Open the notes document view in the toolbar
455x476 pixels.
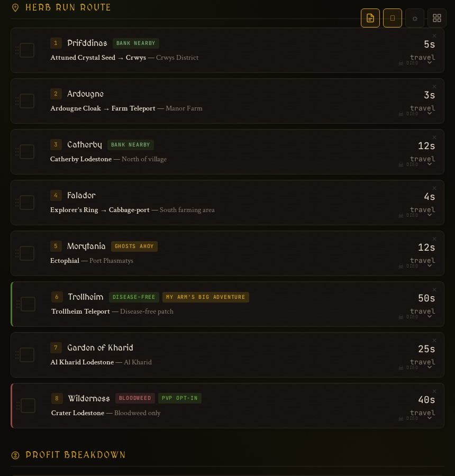(x=370, y=18)
